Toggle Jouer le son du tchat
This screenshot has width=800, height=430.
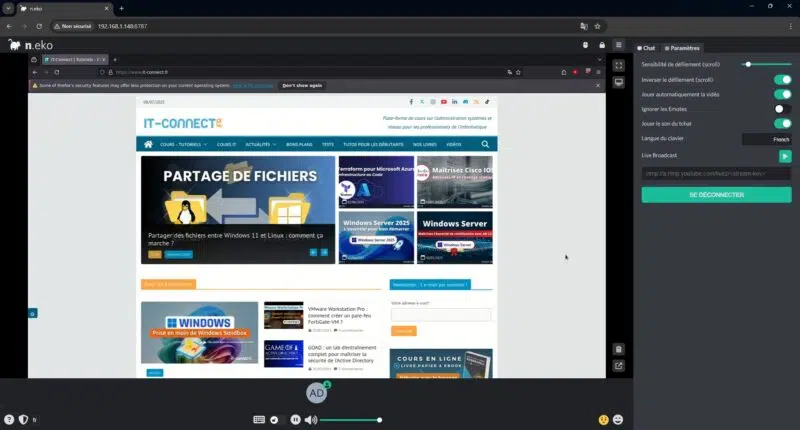tap(783, 123)
